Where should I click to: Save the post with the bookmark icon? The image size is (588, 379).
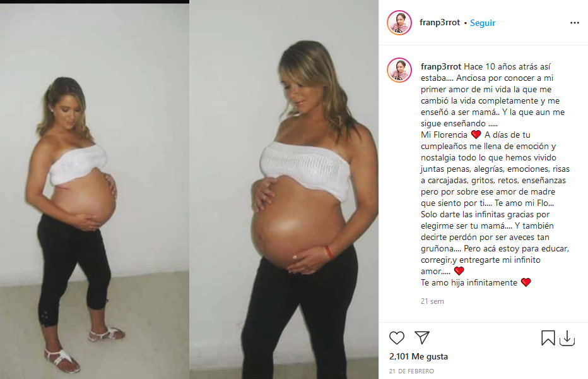[x=548, y=338]
